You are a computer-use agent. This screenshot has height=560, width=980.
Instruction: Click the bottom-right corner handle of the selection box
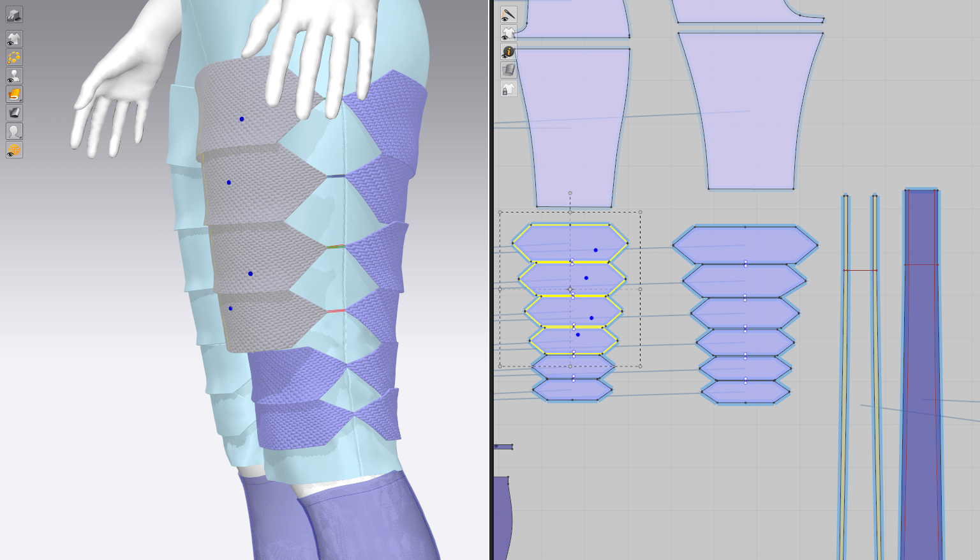[x=640, y=367]
